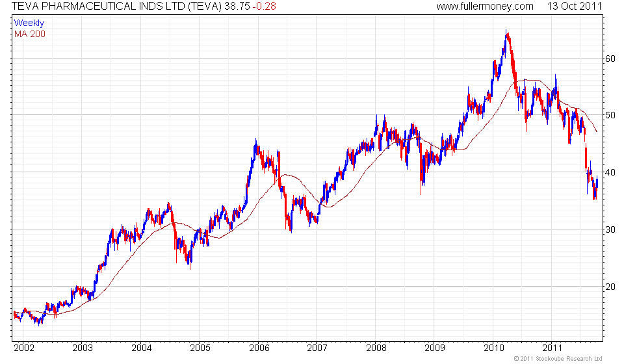Click the price change value -0.28

(x=264, y=6)
